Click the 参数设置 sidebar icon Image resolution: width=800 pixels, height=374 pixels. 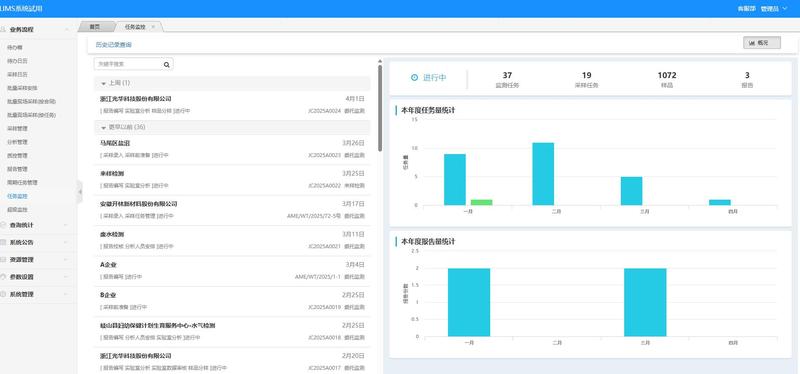(4, 277)
